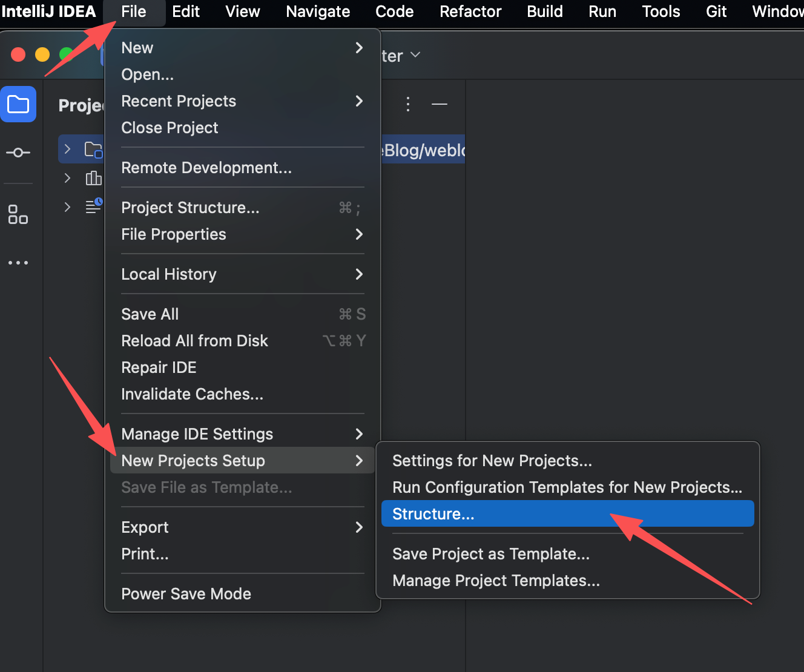Open the Refactor menu in menu bar

470,12
